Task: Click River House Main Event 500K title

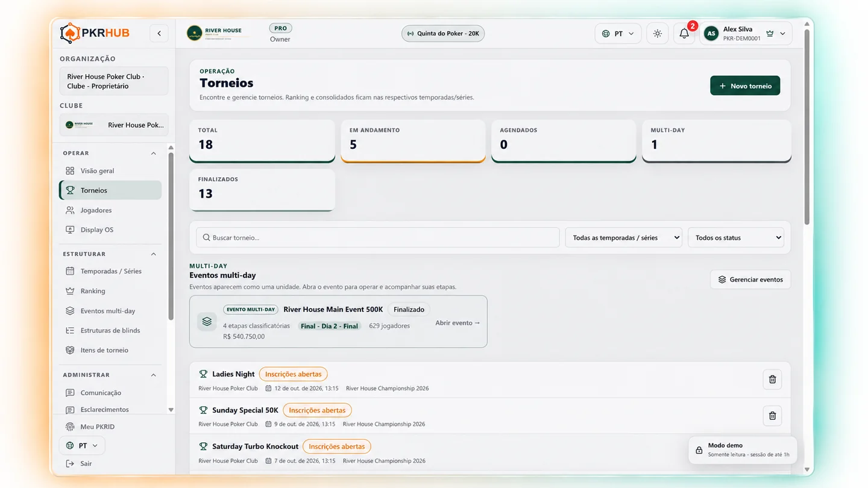Action: pyautogui.click(x=333, y=309)
